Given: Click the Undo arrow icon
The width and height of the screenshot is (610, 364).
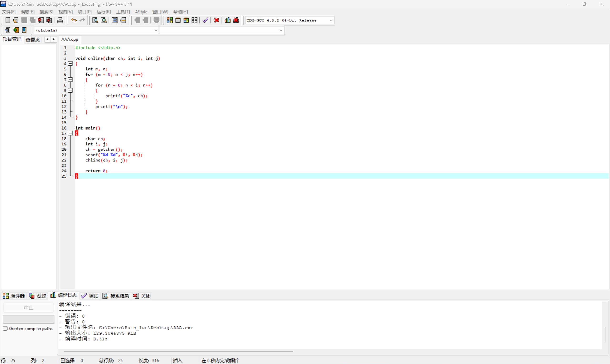Looking at the screenshot, I should point(74,20).
